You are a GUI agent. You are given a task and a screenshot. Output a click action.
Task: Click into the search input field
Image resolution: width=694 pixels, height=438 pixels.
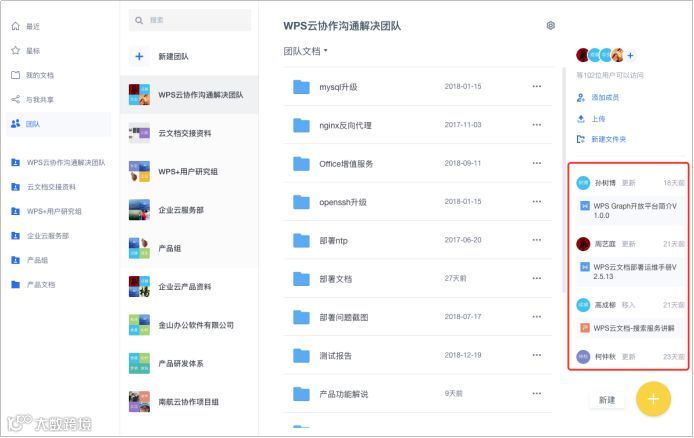[190, 20]
